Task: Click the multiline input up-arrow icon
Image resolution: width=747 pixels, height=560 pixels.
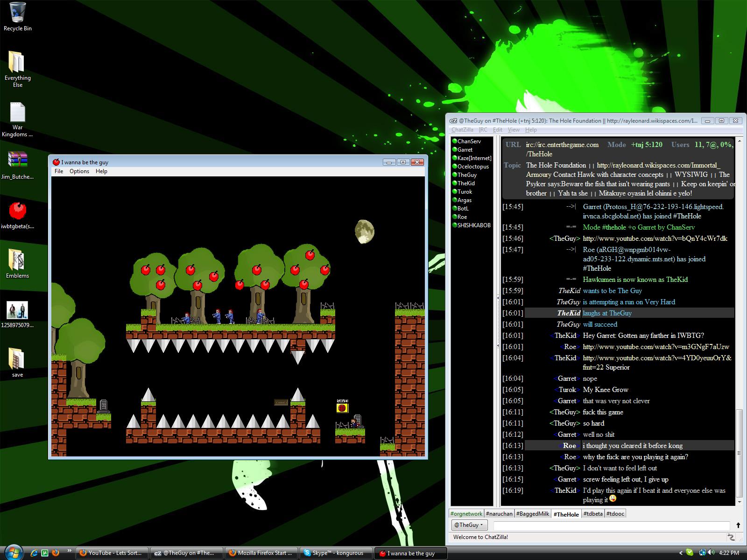Action: tap(738, 525)
